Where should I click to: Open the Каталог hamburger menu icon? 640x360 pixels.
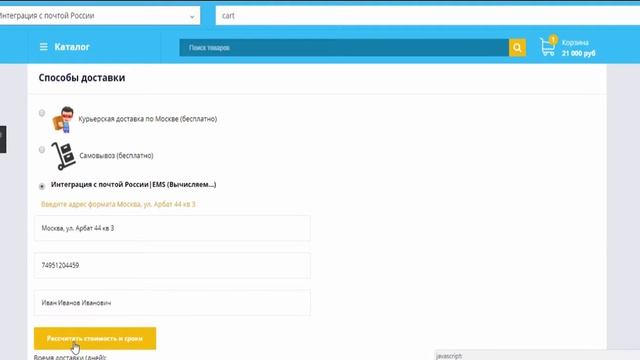click(44, 47)
